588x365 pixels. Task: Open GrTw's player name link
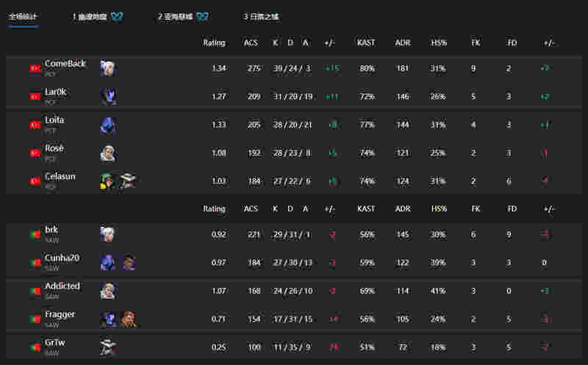point(54,342)
